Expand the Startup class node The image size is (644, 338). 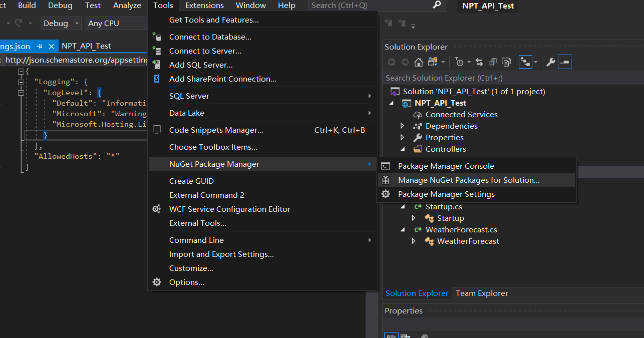pyautogui.click(x=413, y=218)
